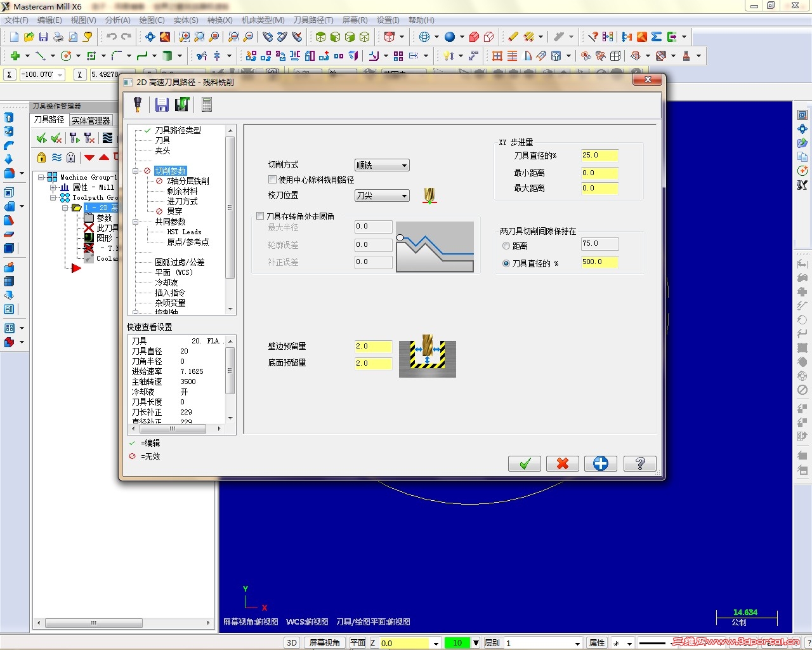Select all operations with green checkmark icon
Image resolution: width=812 pixels, height=650 pixels.
(41, 137)
